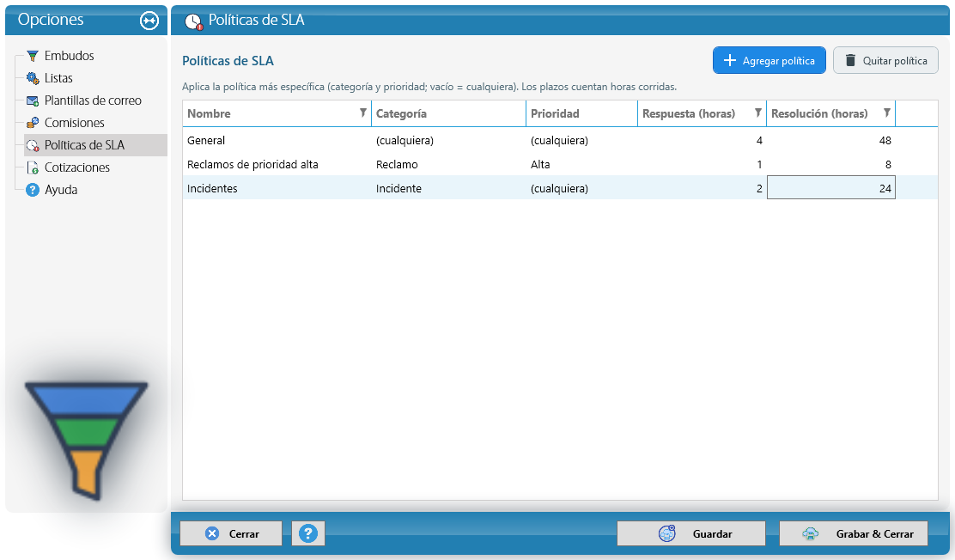Collapse the Opciones panel with arrows icon
Viewport: 955px width, 560px height.
(x=149, y=21)
